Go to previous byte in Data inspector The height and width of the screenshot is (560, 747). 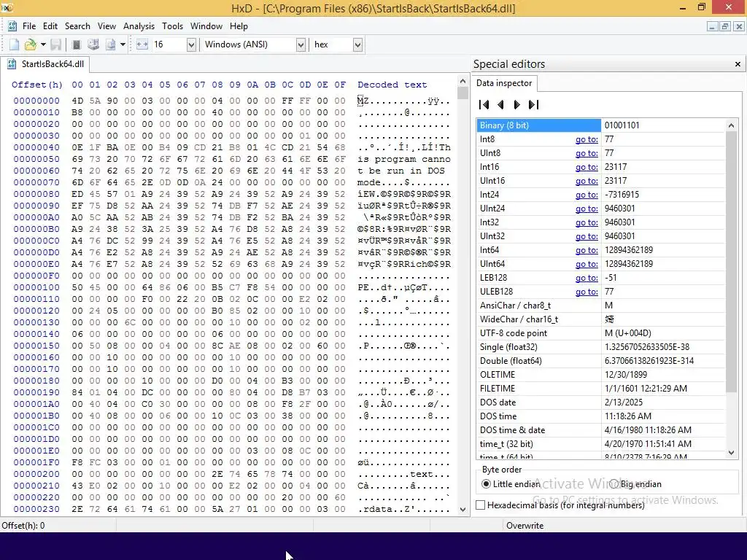500,105
